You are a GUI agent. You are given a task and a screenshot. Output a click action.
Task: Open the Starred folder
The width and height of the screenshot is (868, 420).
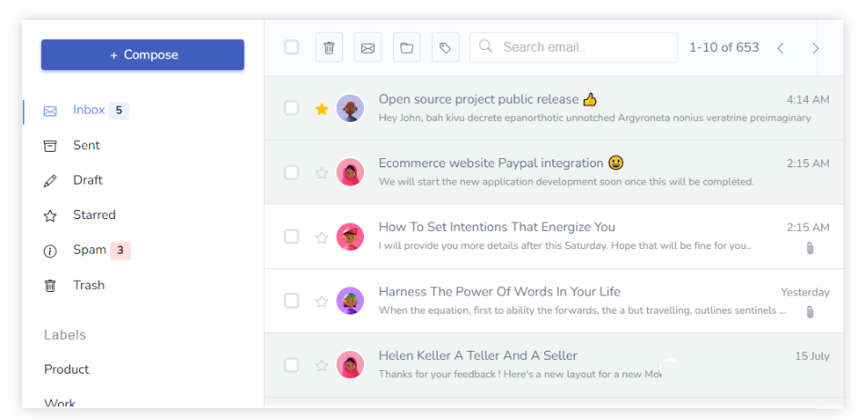(x=94, y=215)
